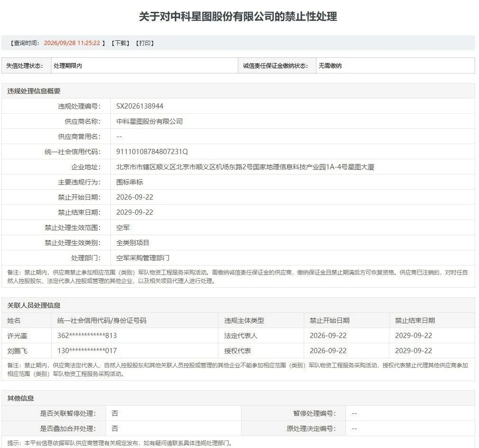Select the case number SX2026138944
Image resolution: width=479 pixels, height=448 pixels.
point(140,106)
